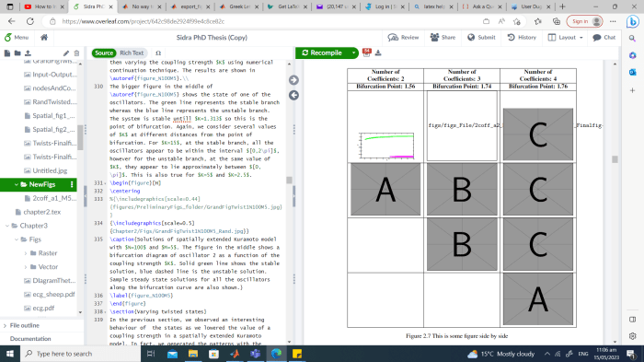
Task: Sync code location to PDF arrow
Action: pyautogui.click(x=293, y=80)
